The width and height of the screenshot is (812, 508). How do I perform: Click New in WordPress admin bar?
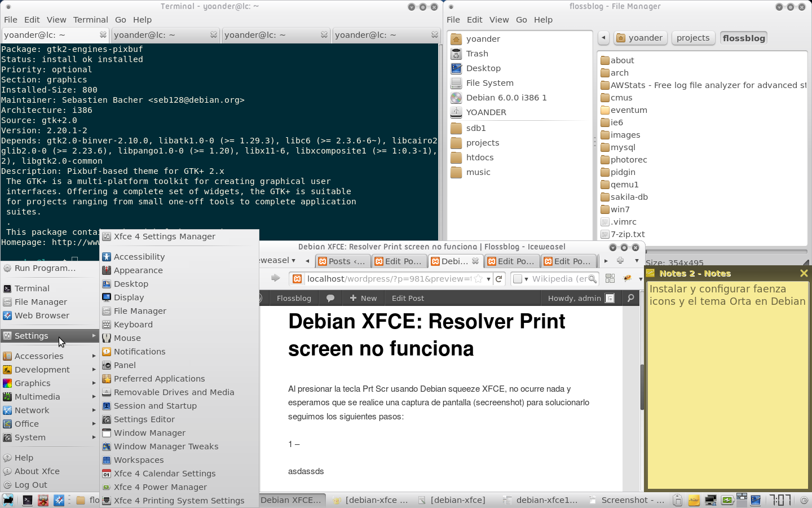(363, 298)
